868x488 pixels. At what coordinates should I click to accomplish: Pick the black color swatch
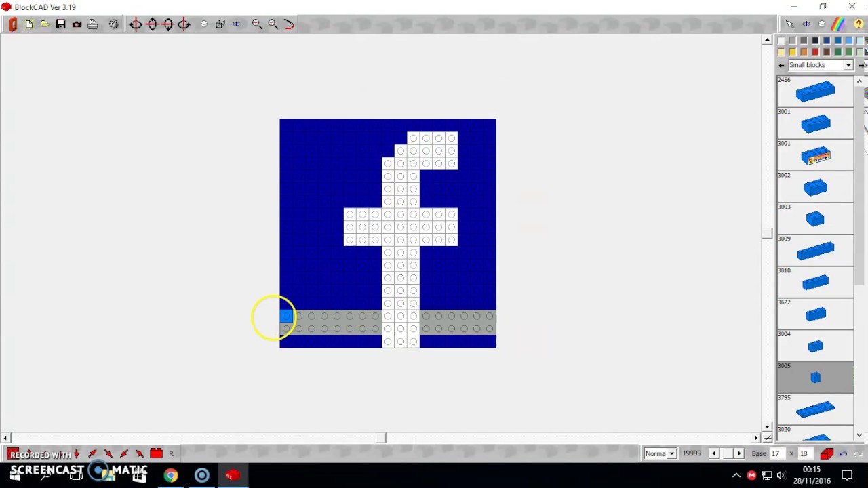(x=815, y=41)
